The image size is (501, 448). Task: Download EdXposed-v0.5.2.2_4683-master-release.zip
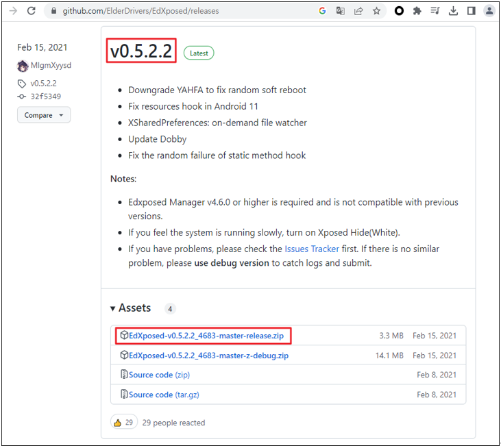pos(206,336)
